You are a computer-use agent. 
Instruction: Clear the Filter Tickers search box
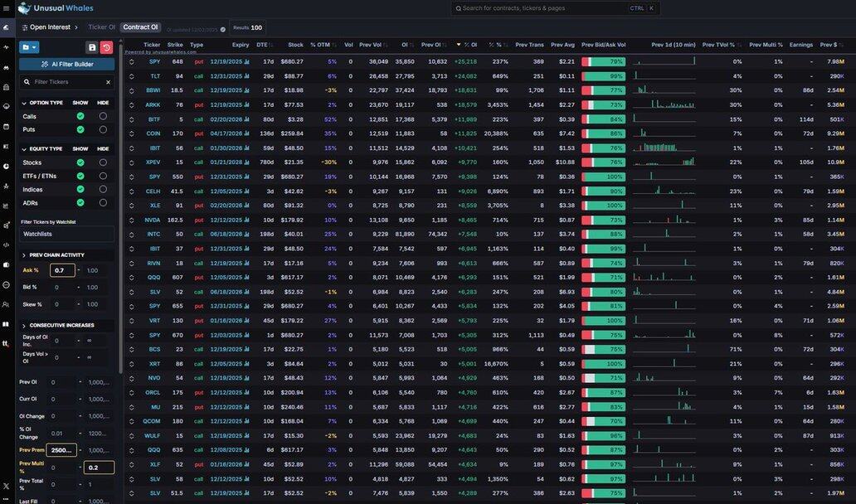(x=108, y=82)
